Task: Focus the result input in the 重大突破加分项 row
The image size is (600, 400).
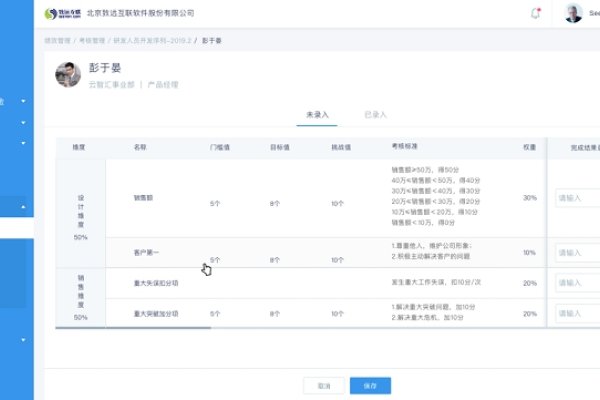Action: pyautogui.click(x=578, y=313)
